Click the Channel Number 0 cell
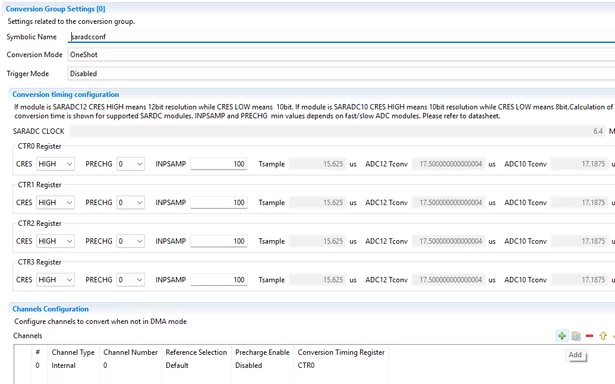The height and width of the screenshot is (384, 615). (105, 365)
